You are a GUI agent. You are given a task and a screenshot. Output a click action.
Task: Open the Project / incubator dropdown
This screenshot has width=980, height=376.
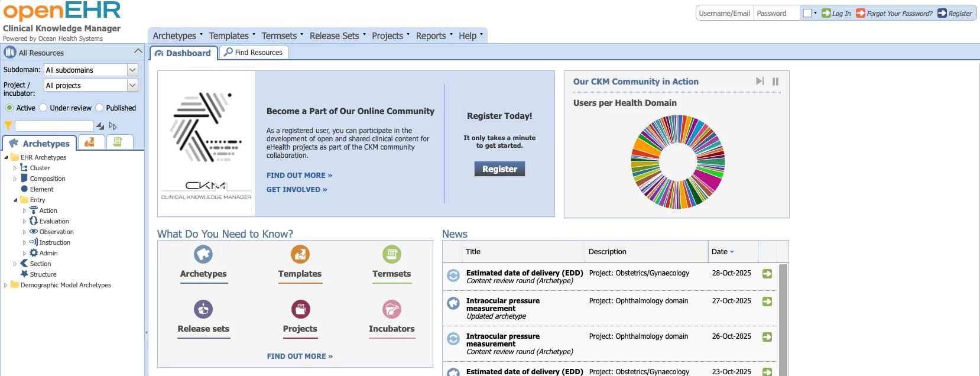click(132, 85)
